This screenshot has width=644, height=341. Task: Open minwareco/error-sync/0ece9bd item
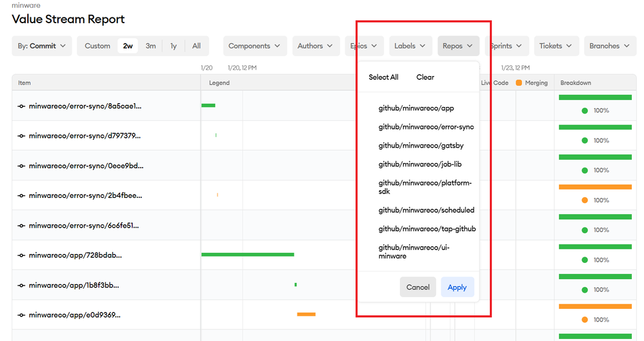86,166
